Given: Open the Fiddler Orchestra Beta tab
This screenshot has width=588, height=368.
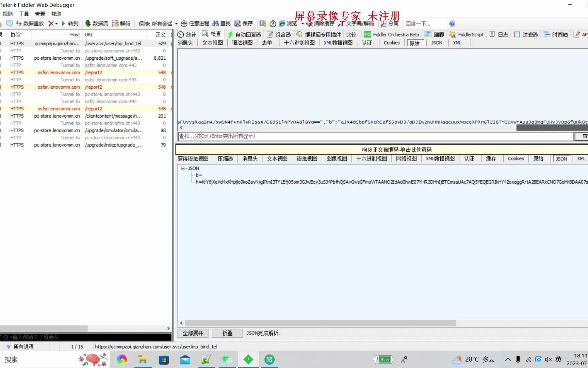Looking at the screenshot, I should [392, 34].
